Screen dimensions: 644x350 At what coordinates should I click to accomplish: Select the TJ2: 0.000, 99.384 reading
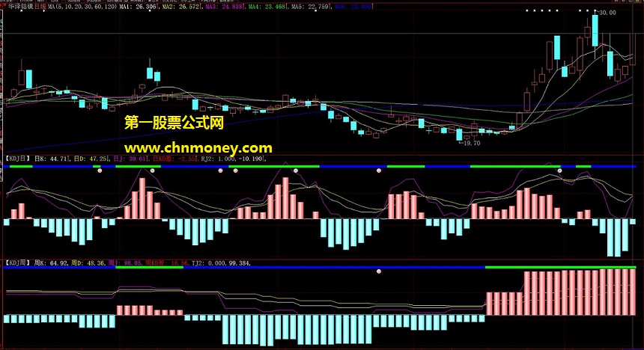coord(221,262)
